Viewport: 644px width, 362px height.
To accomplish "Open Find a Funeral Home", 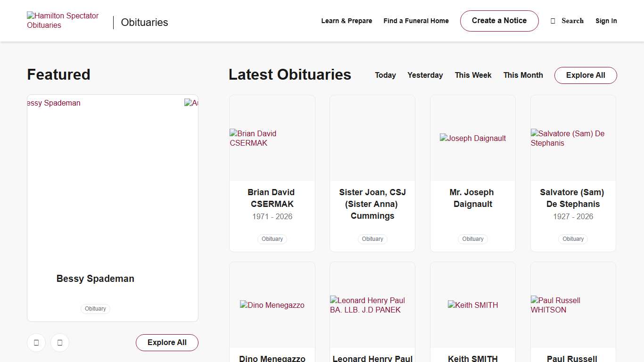I will click(x=416, y=21).
